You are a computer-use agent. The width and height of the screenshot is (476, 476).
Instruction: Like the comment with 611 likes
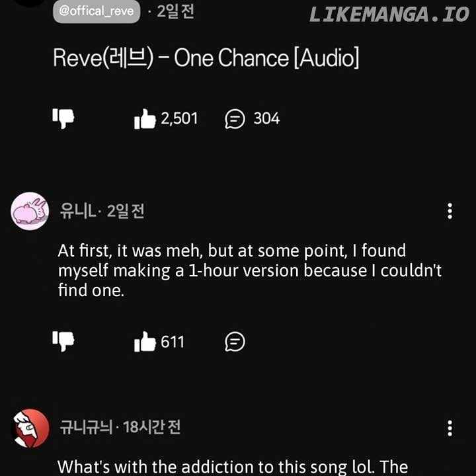(x=144, y=342)
